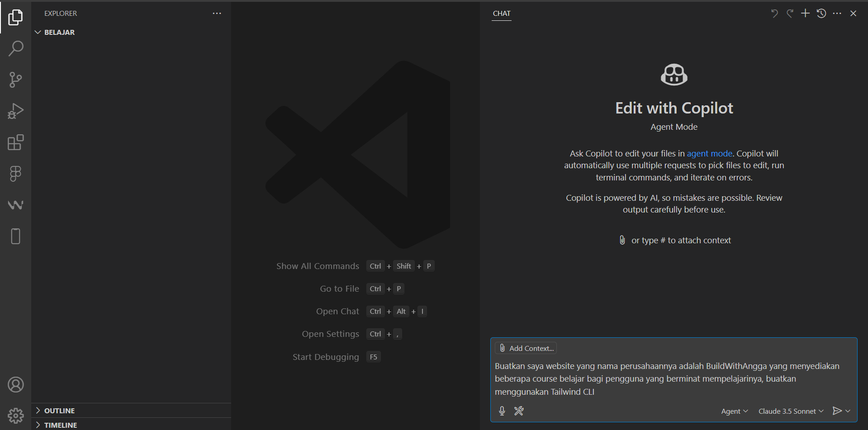This screenshot has height=430, width=868.
Task: Click the paperclip attach context icon
Action: pos(622,240)
